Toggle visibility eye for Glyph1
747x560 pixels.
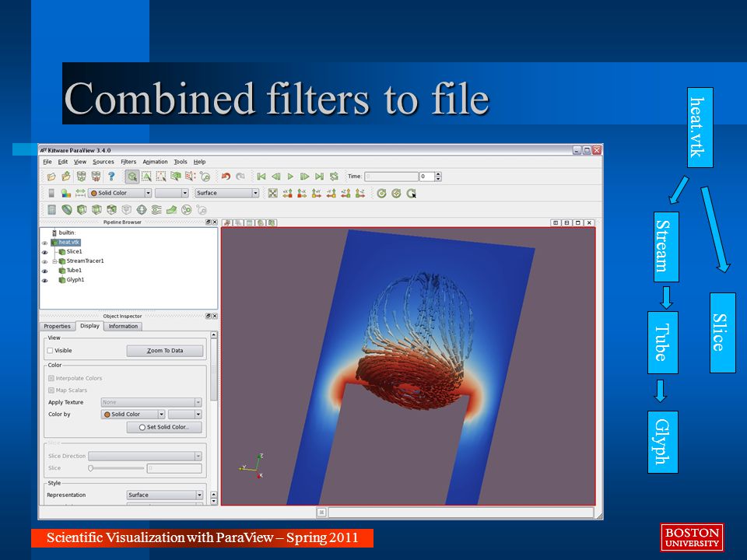point(45,281)
